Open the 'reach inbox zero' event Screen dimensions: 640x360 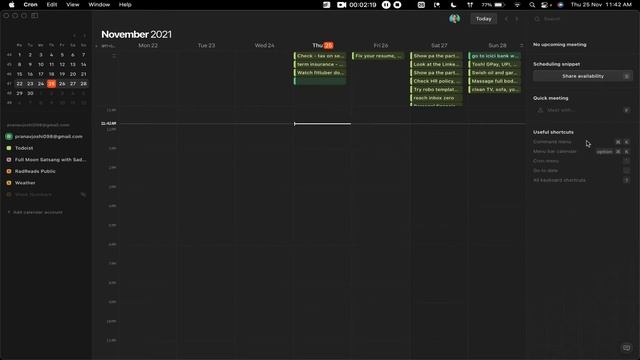436,98
